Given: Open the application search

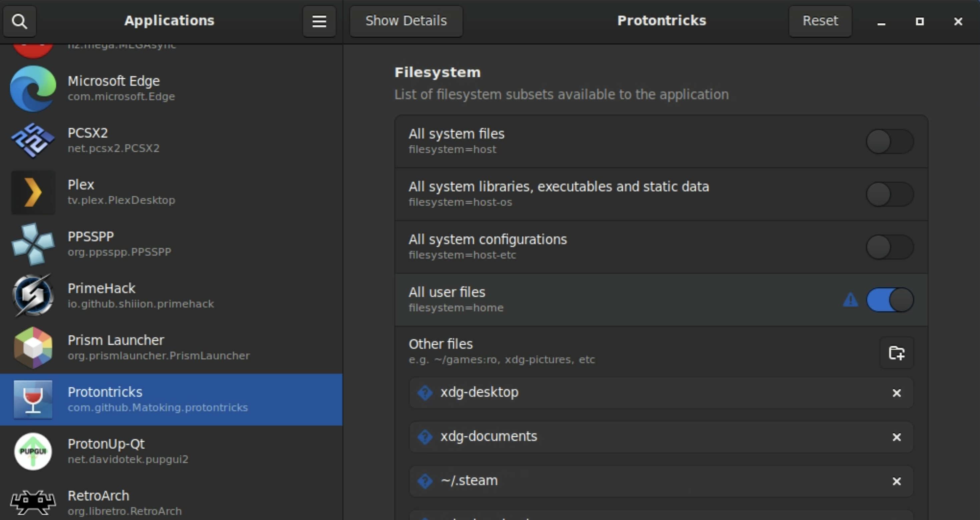Looking at the screenshot, I should pos(19,21).
